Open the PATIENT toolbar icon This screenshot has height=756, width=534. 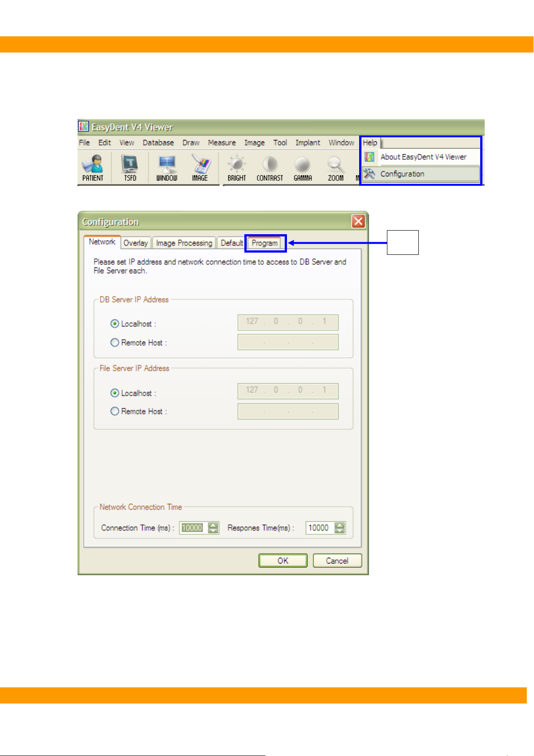[x=93, y=168]
